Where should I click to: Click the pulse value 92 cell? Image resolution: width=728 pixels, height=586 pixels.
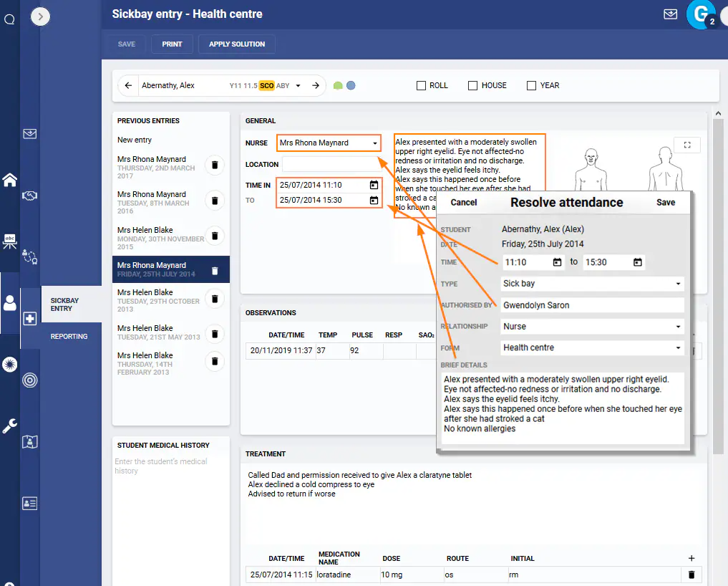pos(366,350)
